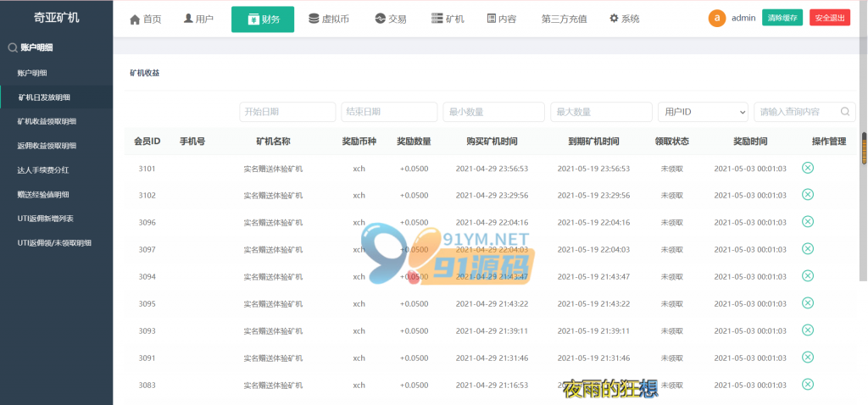Open the 虚拟币 menu

pyautogui.click(x=329, y=19)
